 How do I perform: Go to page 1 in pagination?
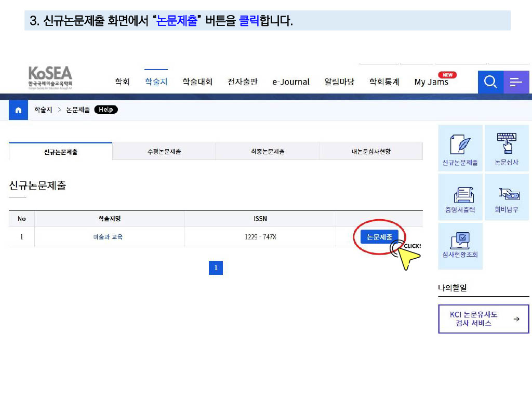(216, 268)
